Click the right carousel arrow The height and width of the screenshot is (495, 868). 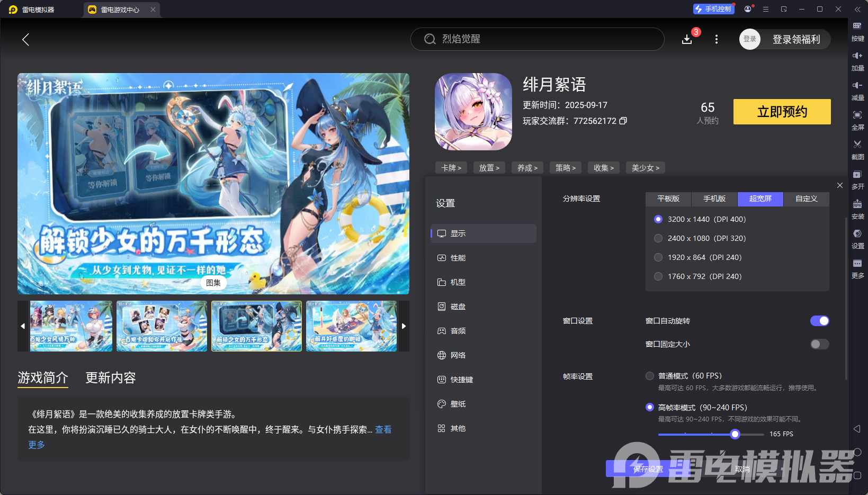404,326
